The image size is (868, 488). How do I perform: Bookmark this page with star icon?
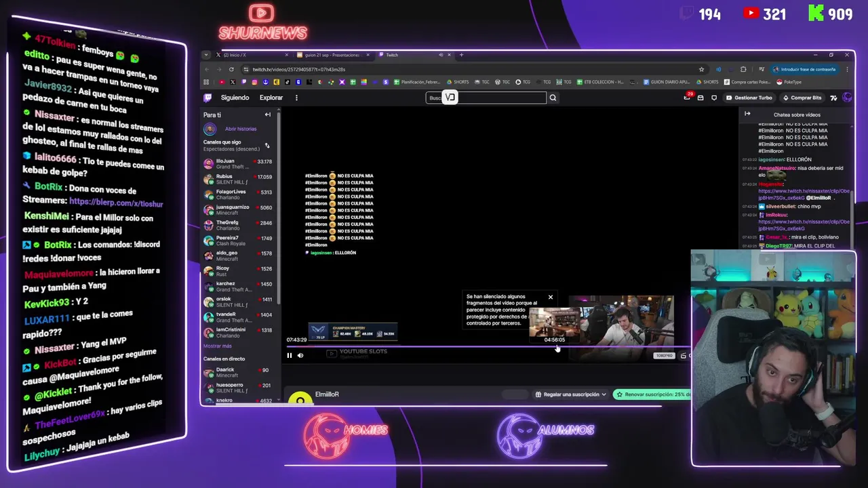pos(701,69)
